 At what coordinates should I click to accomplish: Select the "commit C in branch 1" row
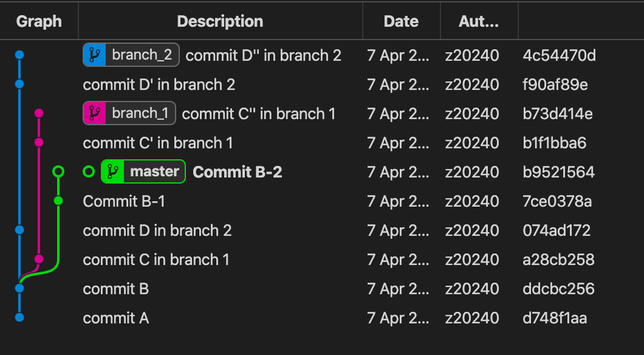[x=156, y=260]
